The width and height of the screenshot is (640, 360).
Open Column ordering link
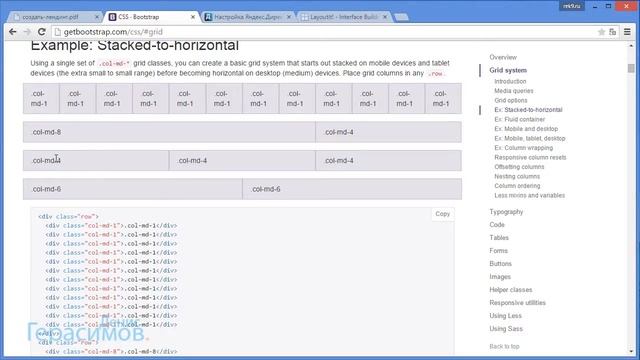coord(517,186)
